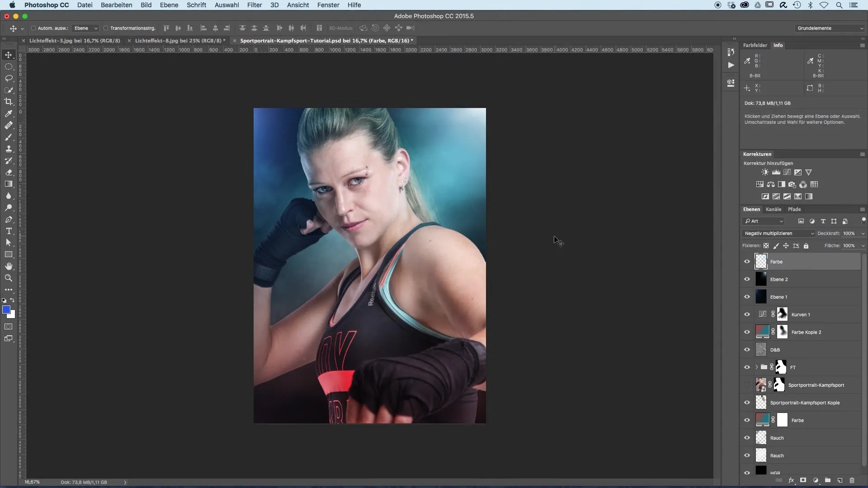Screen dimensions: 868x488
Task: Select the Type tool
Action: click(x=9, y=231)
